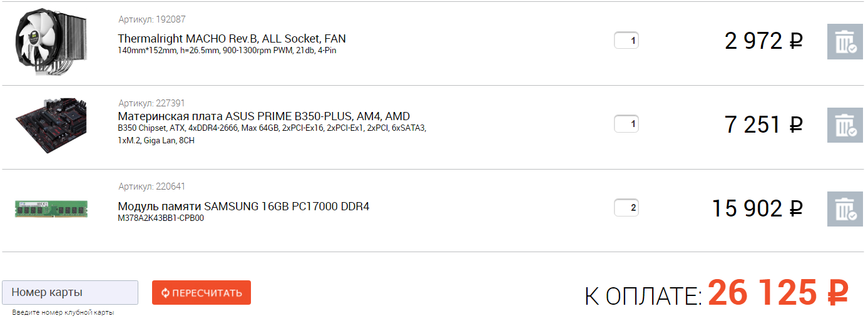
Task: Click the 15 902 ₽ memory price
Action: 757,208
